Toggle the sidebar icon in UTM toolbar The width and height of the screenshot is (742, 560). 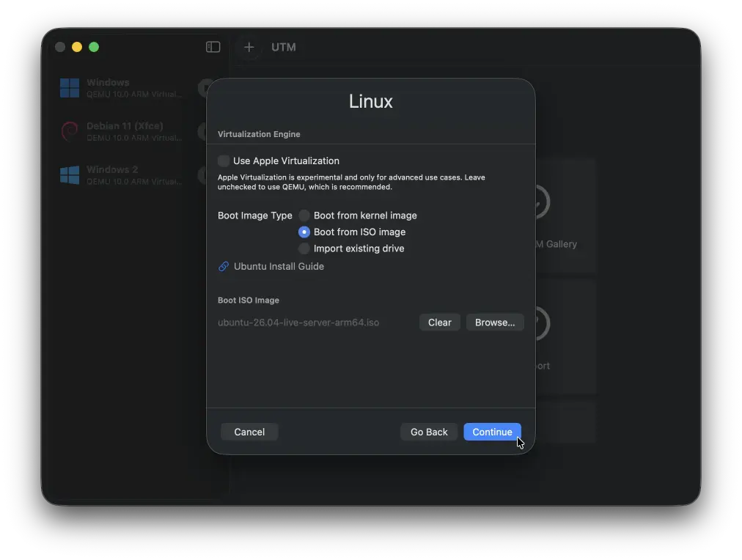[213, 47]
